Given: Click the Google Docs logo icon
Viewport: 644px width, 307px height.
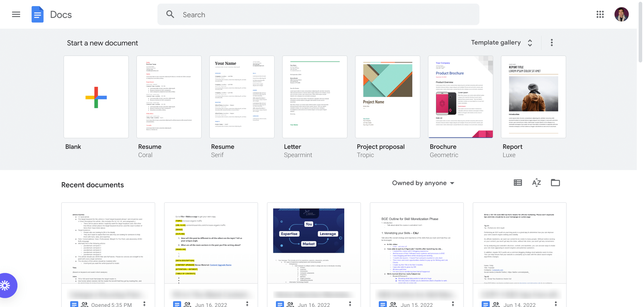Looking at the screenshot, I should coord(37,14).
